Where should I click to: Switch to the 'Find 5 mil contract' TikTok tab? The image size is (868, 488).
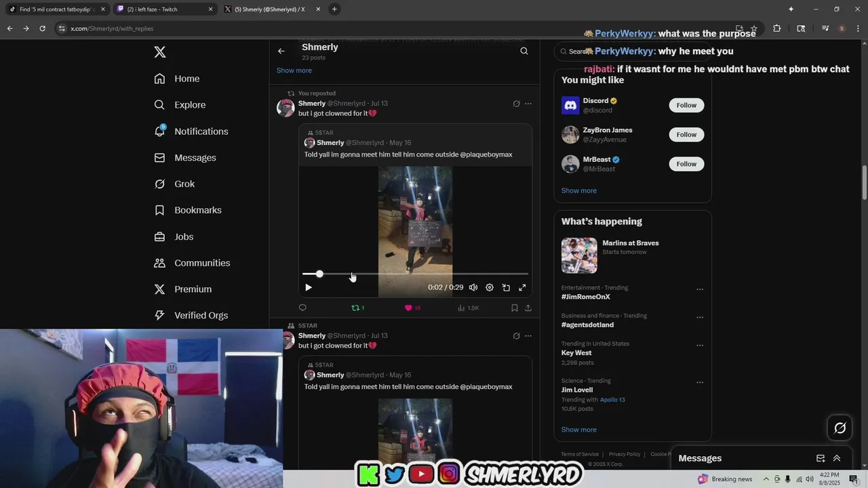coord(56,9)
